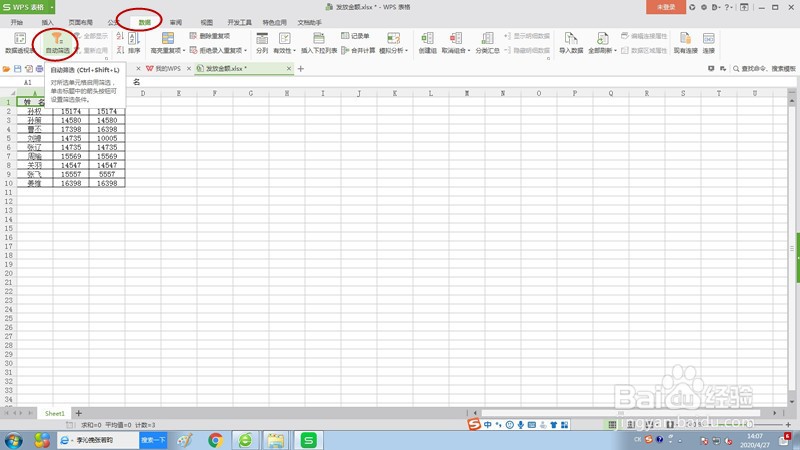Click the zoom in plus button
This screenshot has height=450, width=800.
click(788, 424)
